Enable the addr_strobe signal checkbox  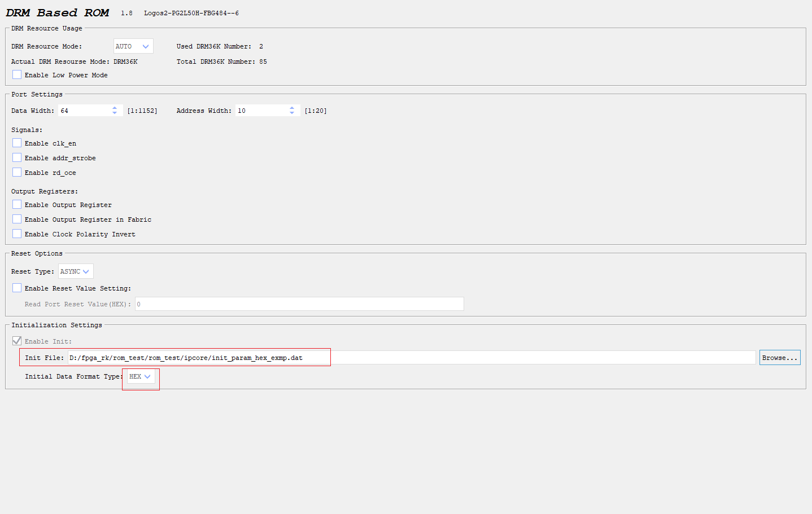coord(16,157)
